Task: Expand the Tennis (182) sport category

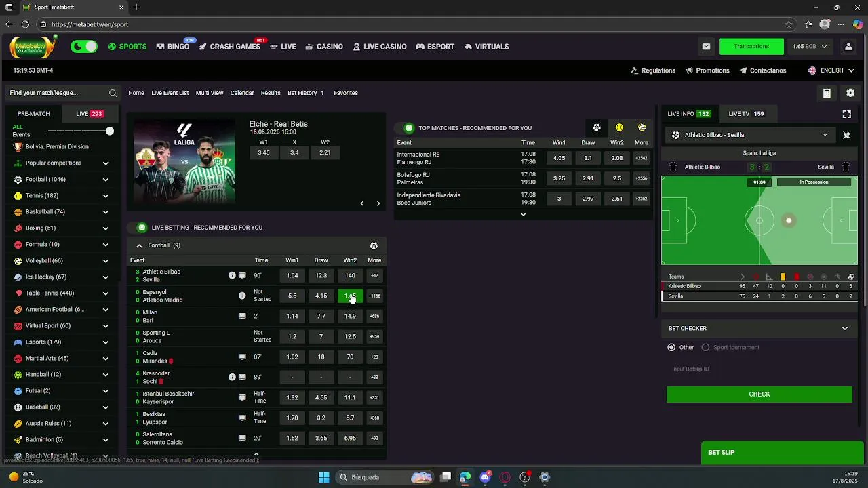Action: pyautogui.click(x=106, y=196)
